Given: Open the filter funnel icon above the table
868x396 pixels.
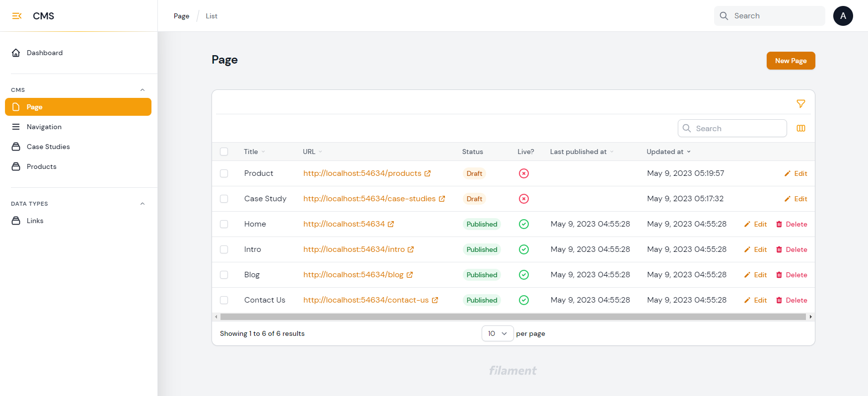Looking at the screenshot, I should pos(801,103).
